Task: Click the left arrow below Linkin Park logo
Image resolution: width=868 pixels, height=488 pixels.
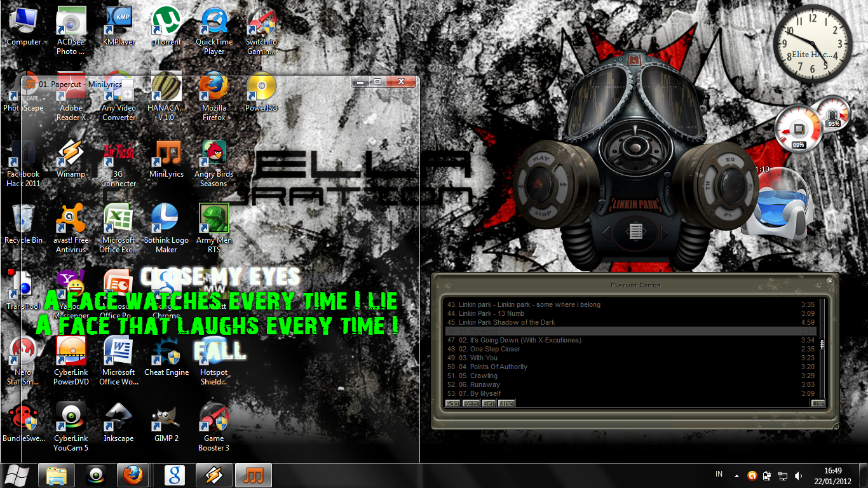Action: [607, 233]
